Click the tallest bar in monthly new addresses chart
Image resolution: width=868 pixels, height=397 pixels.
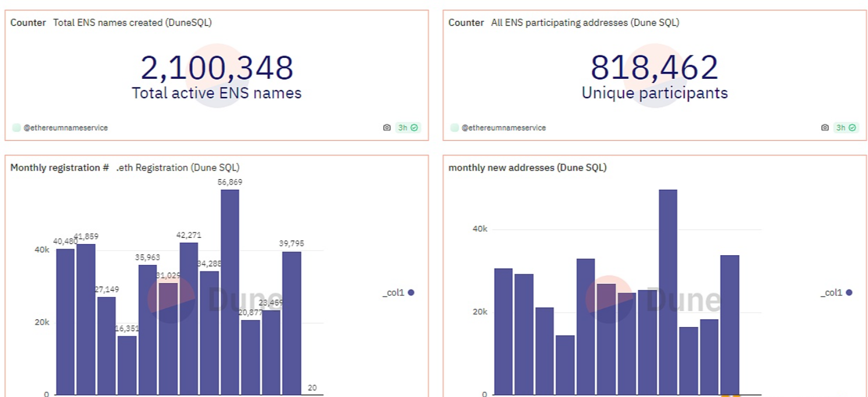668,292
